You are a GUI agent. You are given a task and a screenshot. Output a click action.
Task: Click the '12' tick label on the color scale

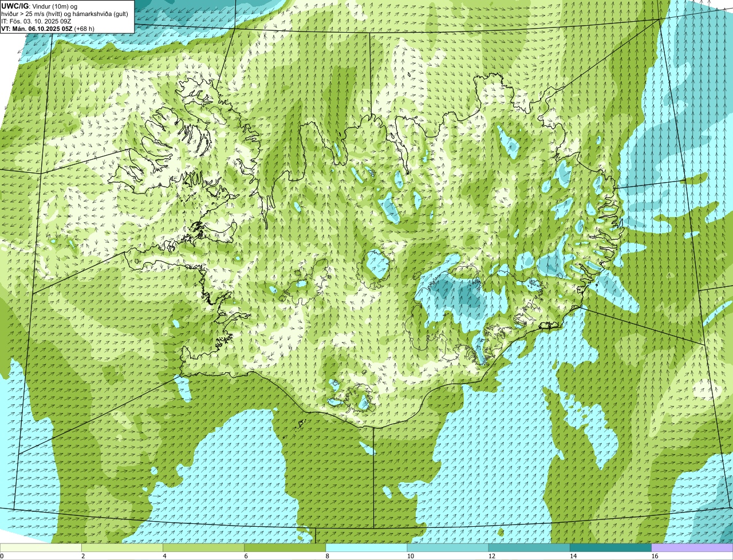tap(492, 556)
